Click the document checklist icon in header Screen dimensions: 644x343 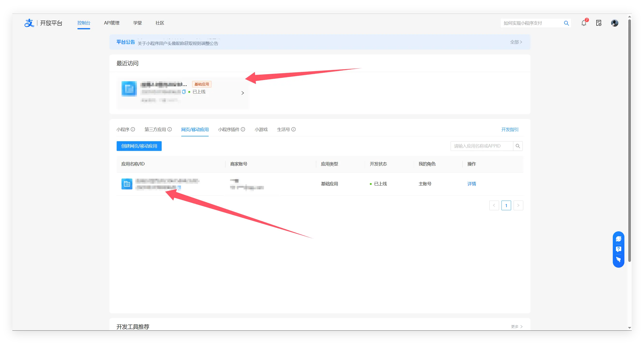(x=599, y=23)
